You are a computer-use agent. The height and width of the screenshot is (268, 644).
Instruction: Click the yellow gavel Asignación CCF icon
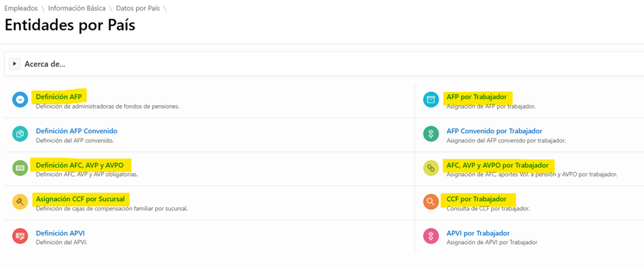20,202
